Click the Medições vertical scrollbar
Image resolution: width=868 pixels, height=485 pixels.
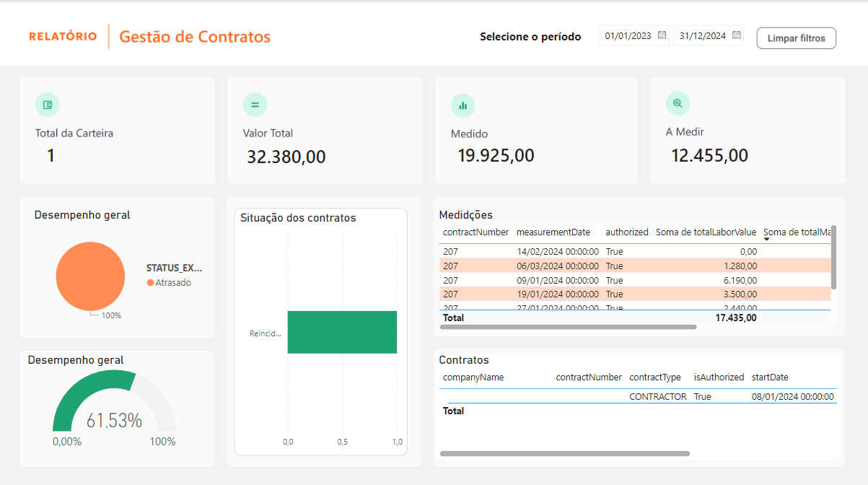click(833, 257)
